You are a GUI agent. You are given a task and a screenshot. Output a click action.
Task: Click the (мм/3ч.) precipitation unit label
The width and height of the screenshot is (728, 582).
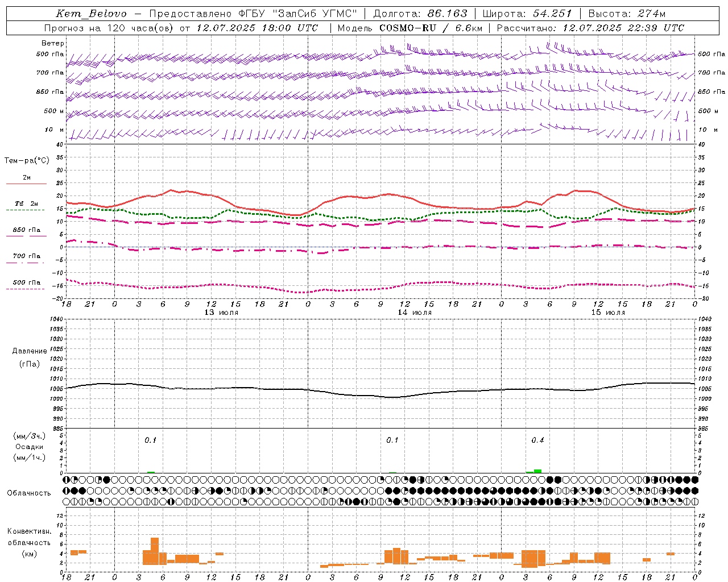[x=29, y=436]
